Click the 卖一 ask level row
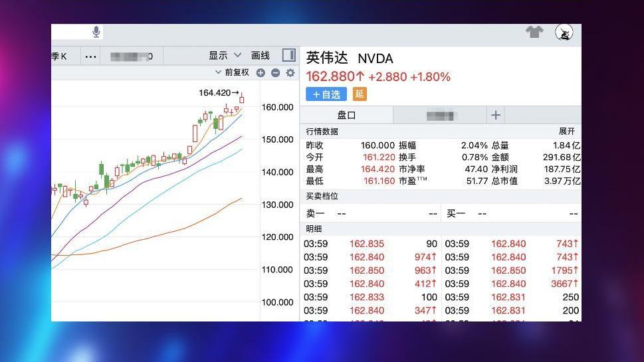The width and height of the screenshot is (644, 362). [372, 213]
